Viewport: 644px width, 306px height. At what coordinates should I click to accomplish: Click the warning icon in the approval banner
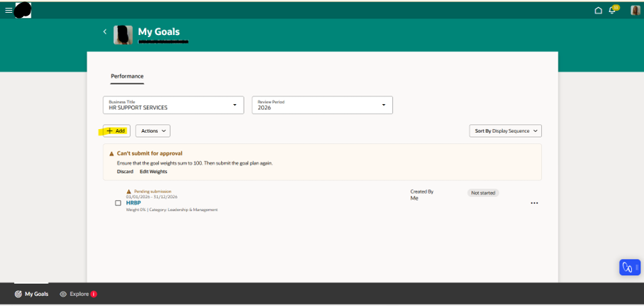112,154
